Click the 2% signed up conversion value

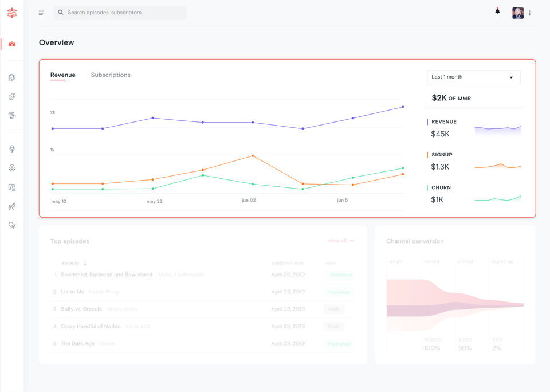(x=497, y=348)
